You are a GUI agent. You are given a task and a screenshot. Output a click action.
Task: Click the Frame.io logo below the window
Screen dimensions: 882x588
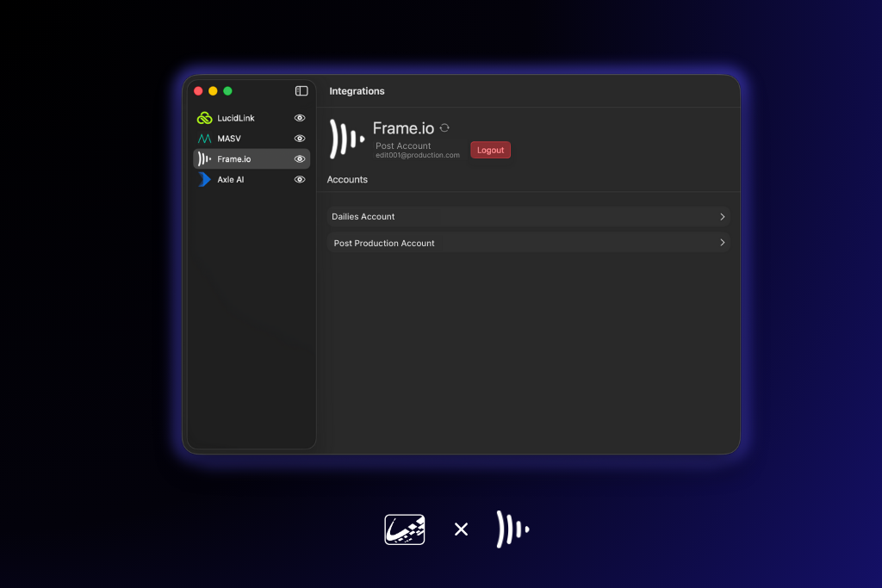[512, 529]
